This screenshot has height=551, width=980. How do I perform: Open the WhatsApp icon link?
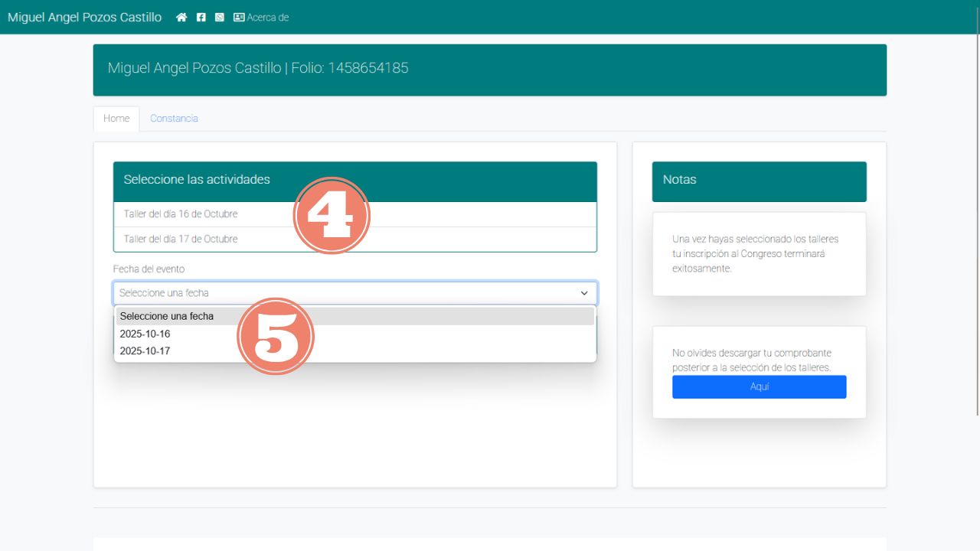tap(220, 18)
